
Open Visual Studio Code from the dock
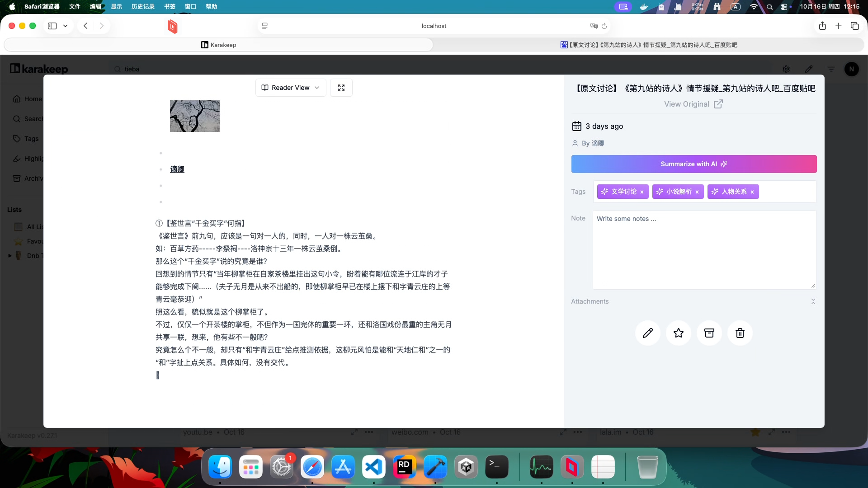(x=373, y=467)
